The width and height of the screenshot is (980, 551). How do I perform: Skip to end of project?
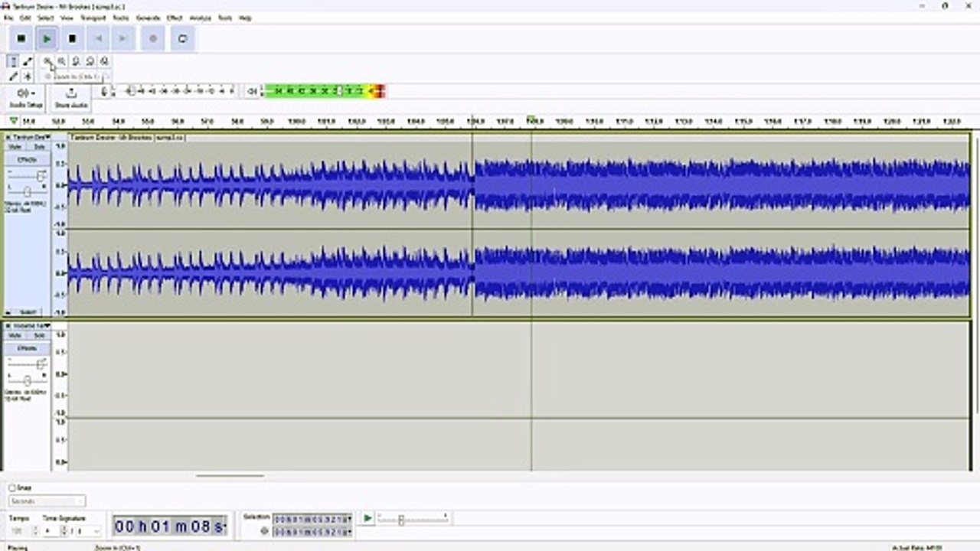[122, 38]
